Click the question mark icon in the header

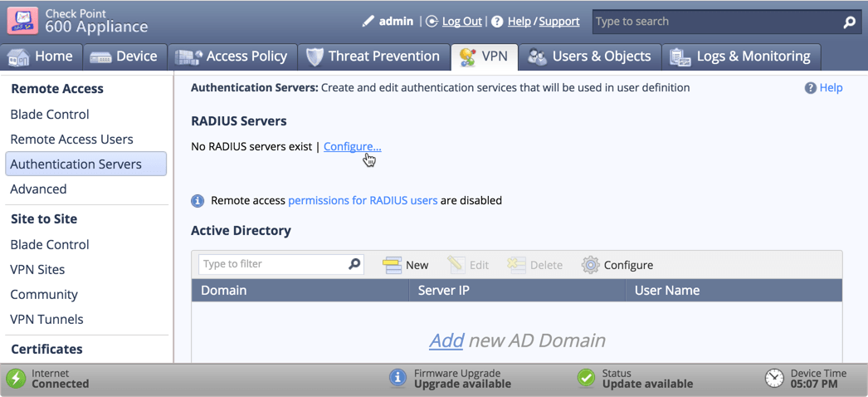pos(498,22)
